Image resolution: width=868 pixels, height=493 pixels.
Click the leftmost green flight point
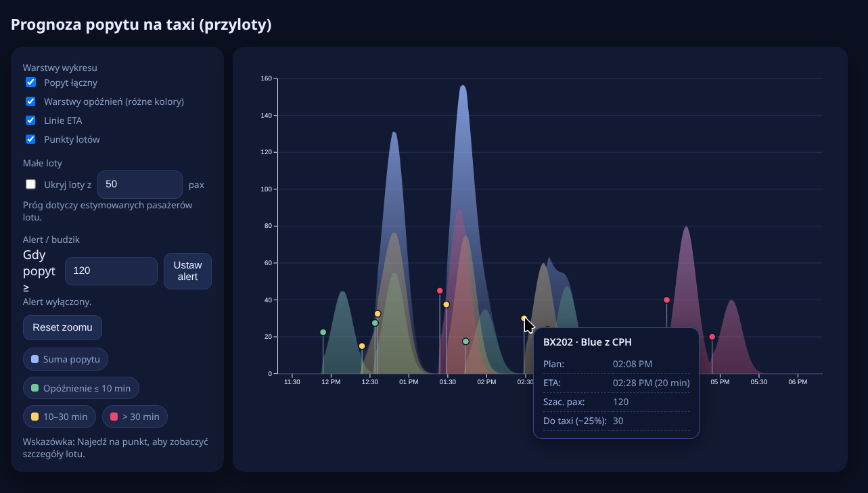323,332
